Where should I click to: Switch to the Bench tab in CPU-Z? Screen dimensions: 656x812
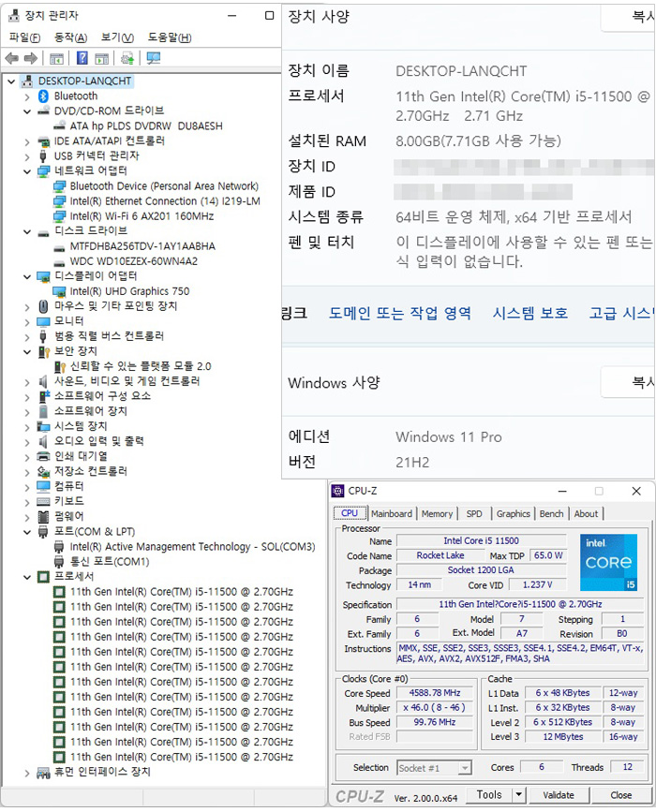[551, 514]
